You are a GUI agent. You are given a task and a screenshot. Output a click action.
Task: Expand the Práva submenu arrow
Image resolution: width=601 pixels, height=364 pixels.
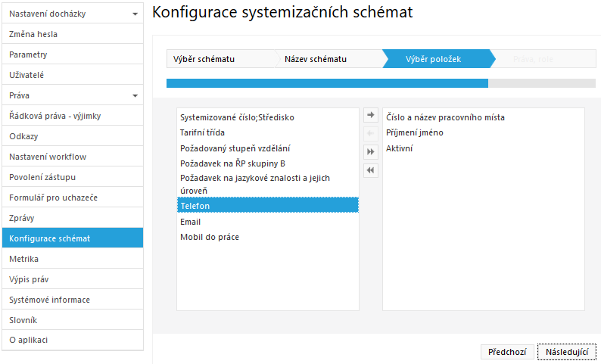pyautogui.click(x=135, y=96)
